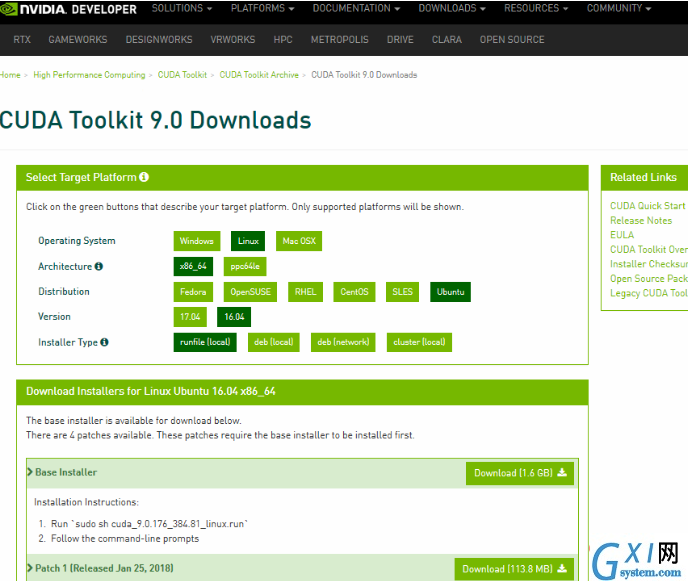The height and width of the screenshot is (581, 688).
Task: Go to the Clara section
Action: pos(447,39)
